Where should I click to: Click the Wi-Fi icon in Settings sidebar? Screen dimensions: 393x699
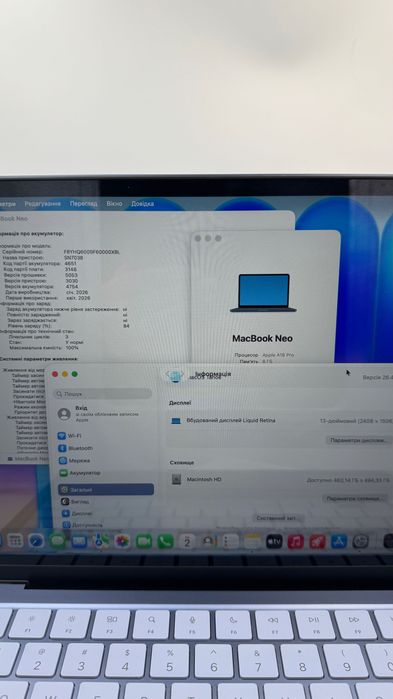(62, 436)
